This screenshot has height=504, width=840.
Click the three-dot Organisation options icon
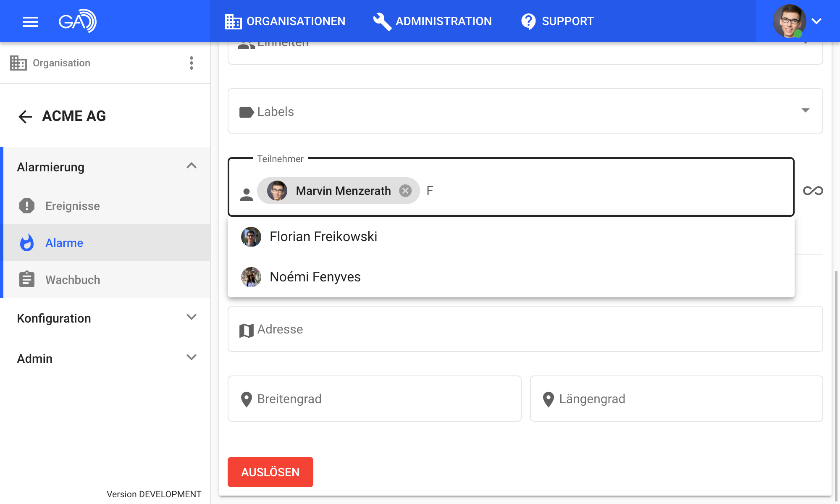pyautogui.click(x=192, y=63)
